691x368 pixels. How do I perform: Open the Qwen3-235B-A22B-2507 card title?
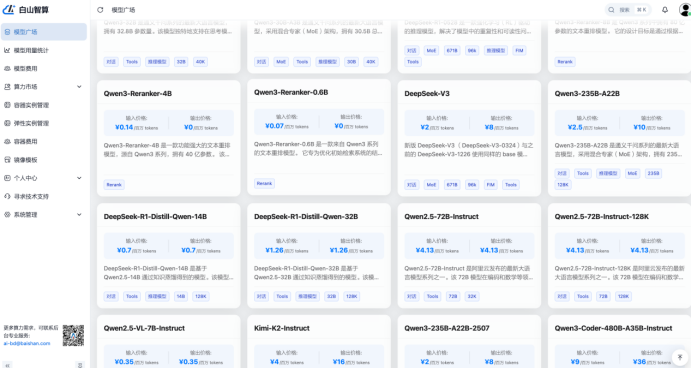[x=446, y=328]
